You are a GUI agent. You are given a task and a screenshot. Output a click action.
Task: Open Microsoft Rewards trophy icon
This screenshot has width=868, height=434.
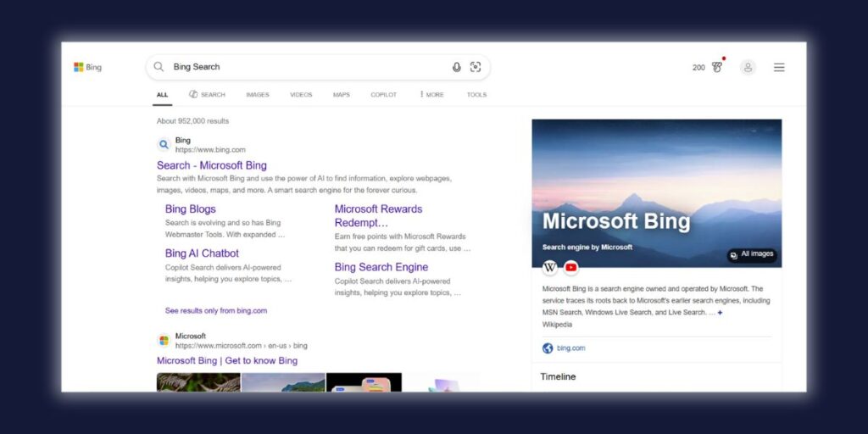[x=717, y=67]
